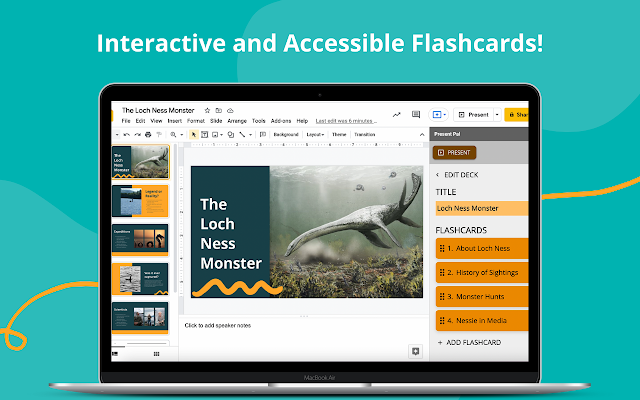The width and height of the screenshot is (640, 400).
Task: Click the Transition toolbar button
Action: 364,134
